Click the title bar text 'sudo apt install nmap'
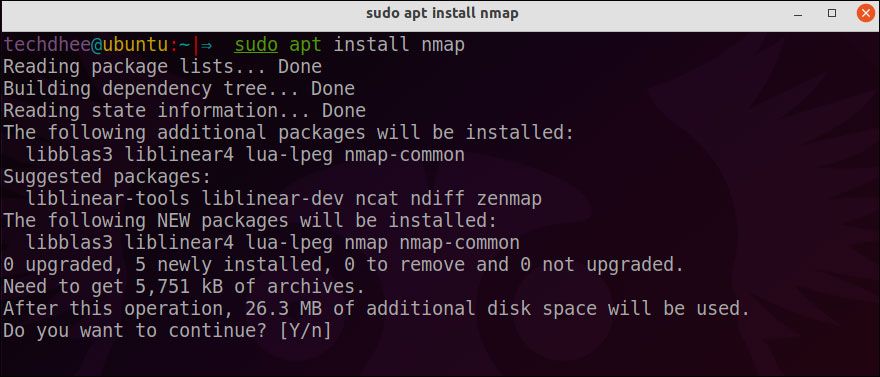This screenshot has height=377, width=880. click(442, 13)
